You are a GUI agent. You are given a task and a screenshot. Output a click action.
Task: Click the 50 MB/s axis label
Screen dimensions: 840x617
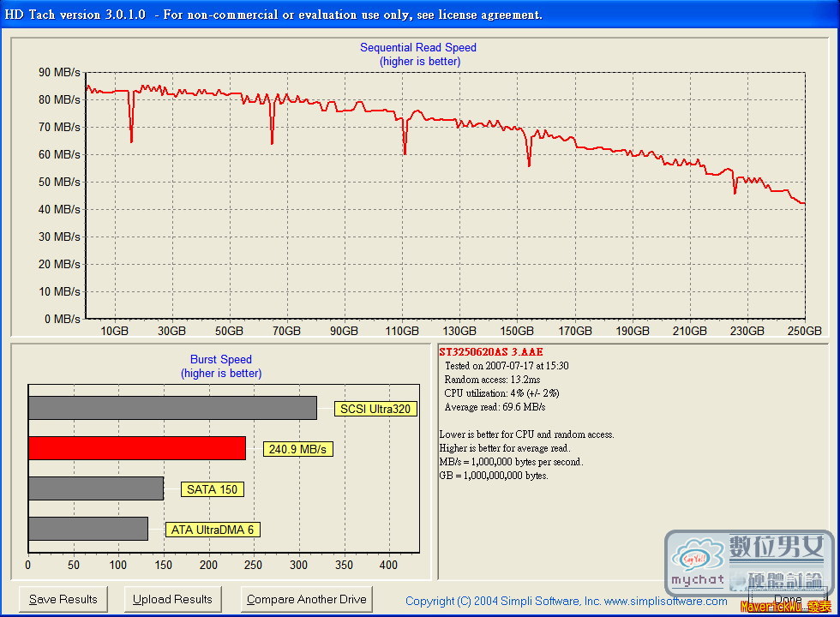[x=59, y=182]
